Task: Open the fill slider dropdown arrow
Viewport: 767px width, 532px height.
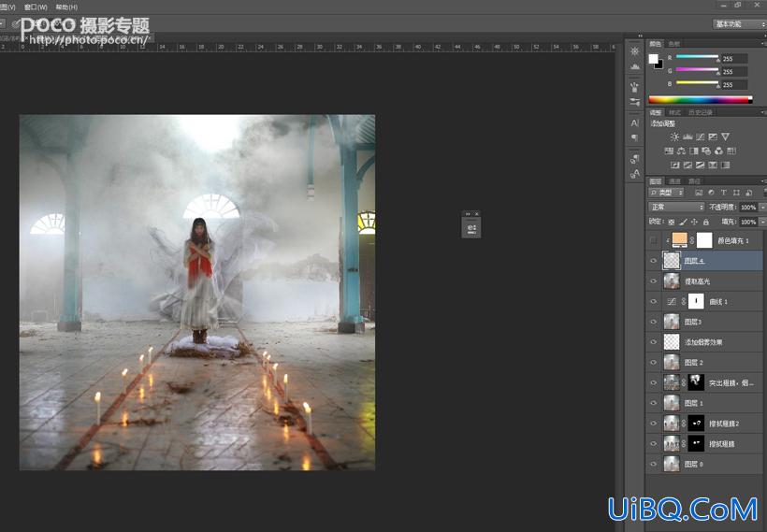Action: click(x=762, y=222)
